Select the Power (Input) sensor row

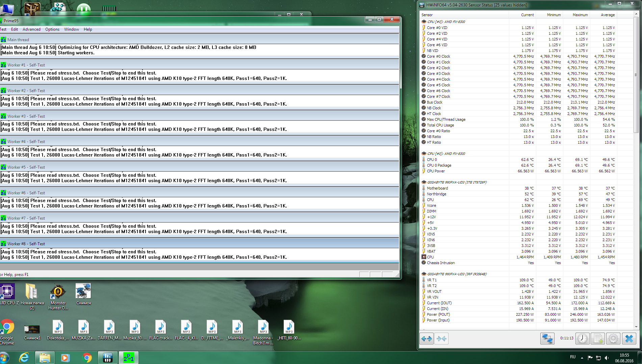click(518, 320)
